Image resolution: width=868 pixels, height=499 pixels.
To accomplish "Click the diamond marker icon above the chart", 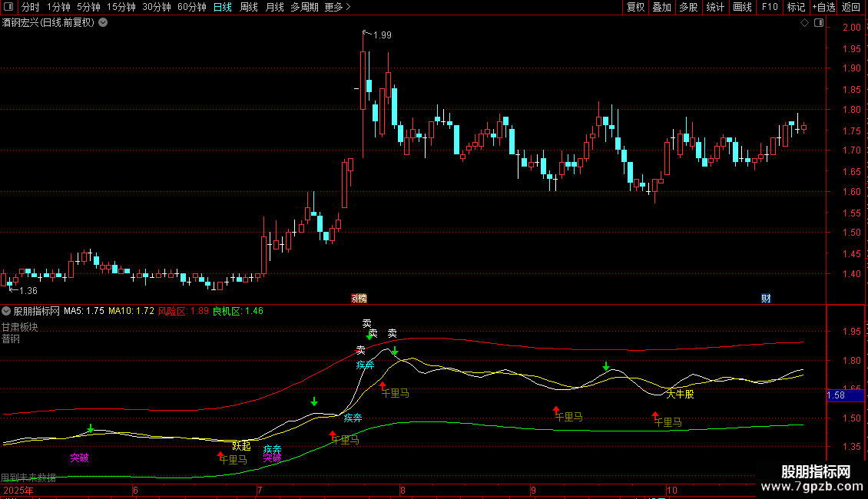I will pyautogui.click(x=805, y=23).
